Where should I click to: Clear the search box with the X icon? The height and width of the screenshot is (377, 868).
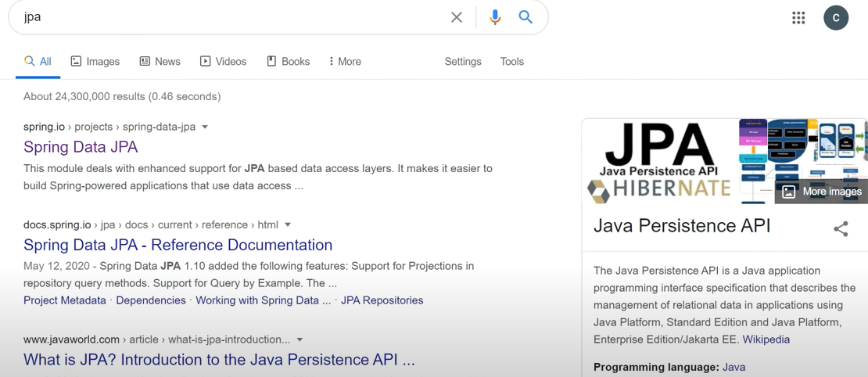click(456, 17)
